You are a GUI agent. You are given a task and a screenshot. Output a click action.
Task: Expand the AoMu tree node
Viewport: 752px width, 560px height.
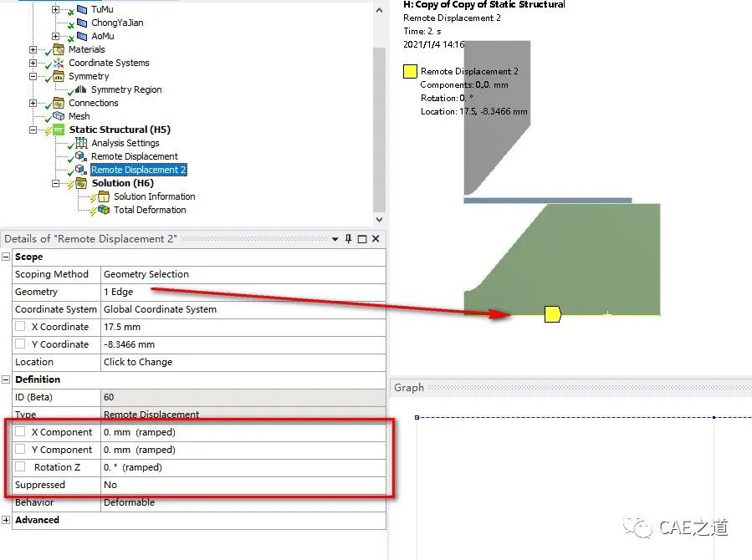(x=56, y=36)
